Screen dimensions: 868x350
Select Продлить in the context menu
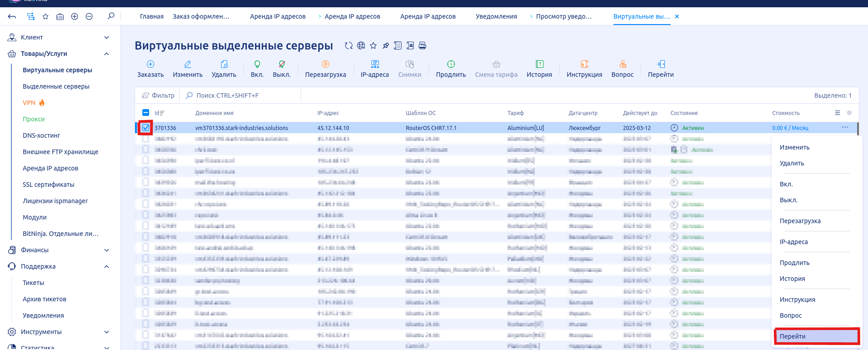point(795,263)
